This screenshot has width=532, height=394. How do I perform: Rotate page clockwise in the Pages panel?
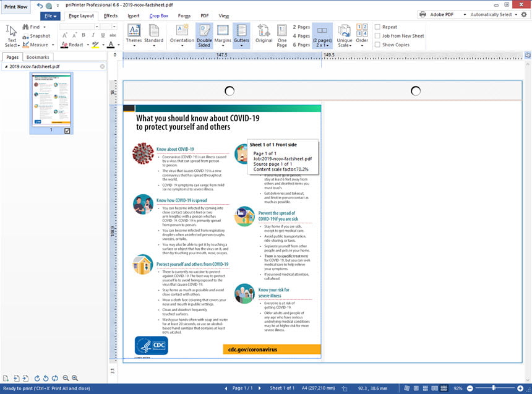(37, 378)
